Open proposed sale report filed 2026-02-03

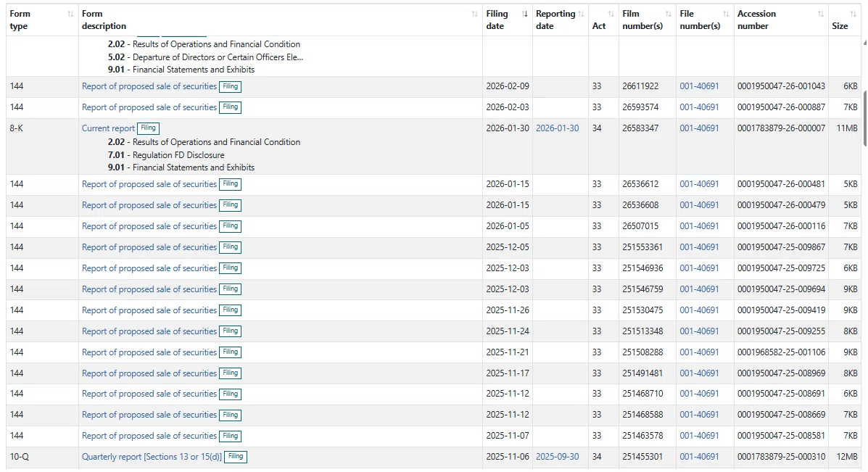click(x=149, y=107)
